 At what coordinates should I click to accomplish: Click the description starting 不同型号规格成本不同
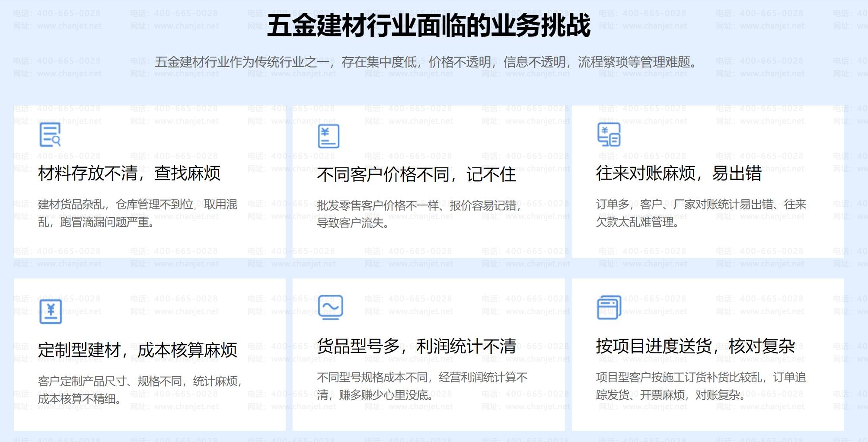(x=422, y=386)
